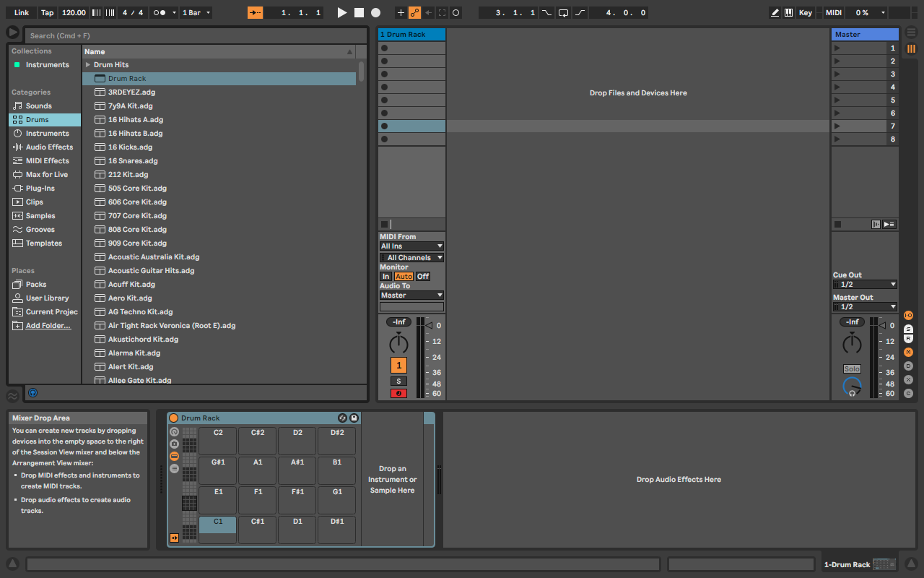Open the Drum Rack chain list view icon

click(173, 469)
